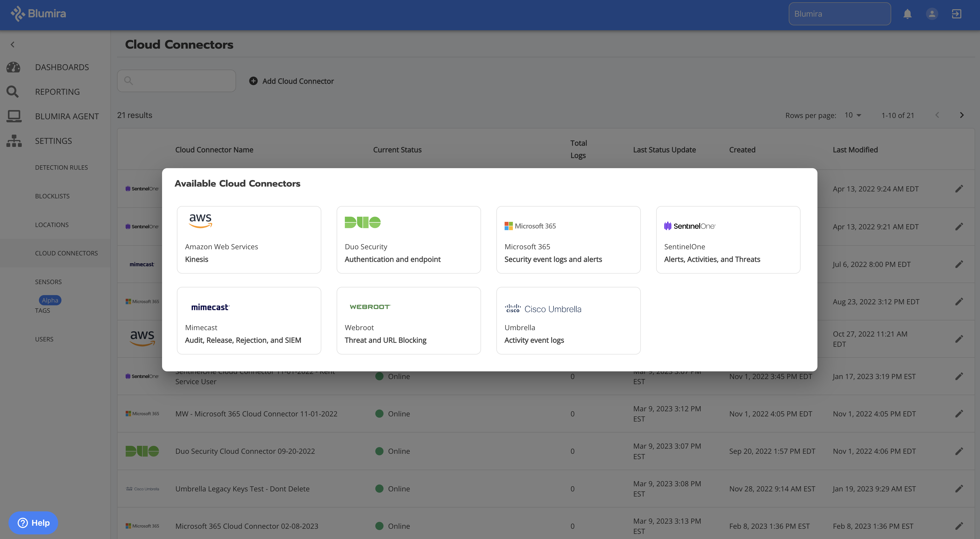Screen dimensions: 980x539
Task: Pick the Webroot Threat and URL Blocking connector
Action: [x=409, y=320]
